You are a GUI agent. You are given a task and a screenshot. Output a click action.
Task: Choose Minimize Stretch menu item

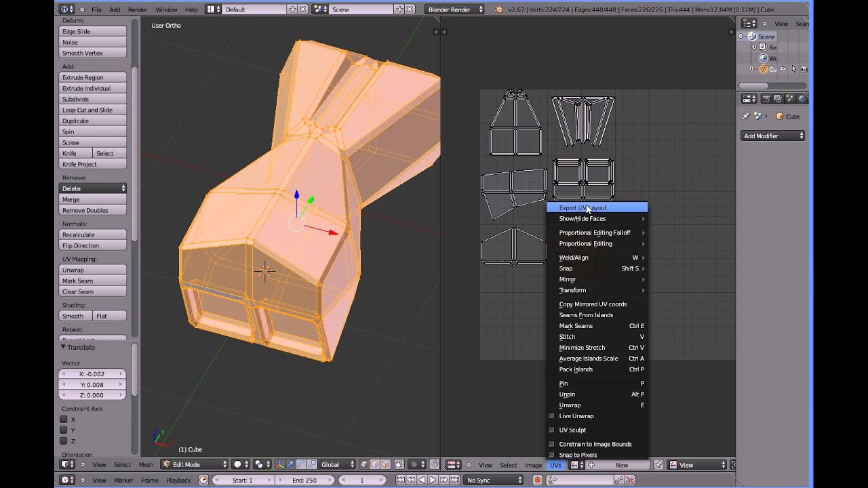(x=597, y=348)
